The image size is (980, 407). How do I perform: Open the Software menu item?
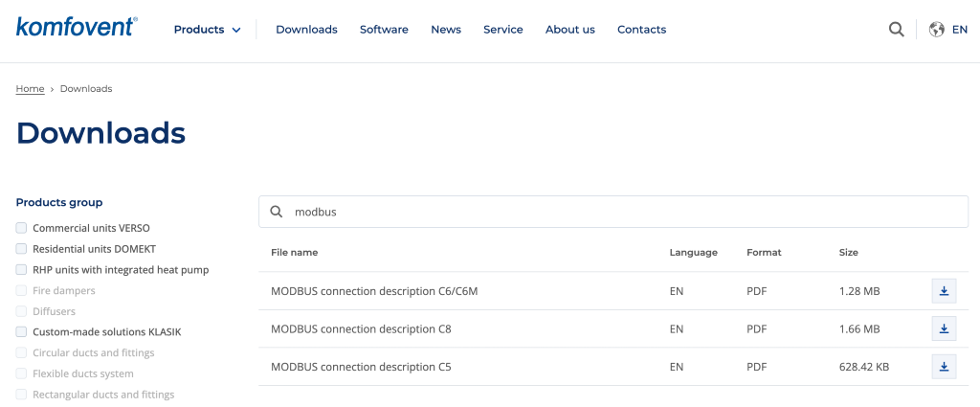[x=384, y=30]
